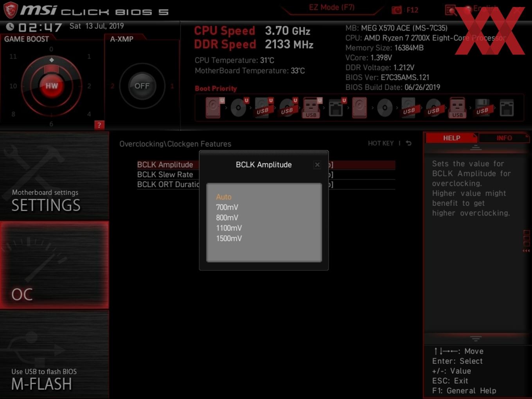Open the BCLK Slew Rate setting row
The image size is (532, 399).
click(x=266, y=174)
